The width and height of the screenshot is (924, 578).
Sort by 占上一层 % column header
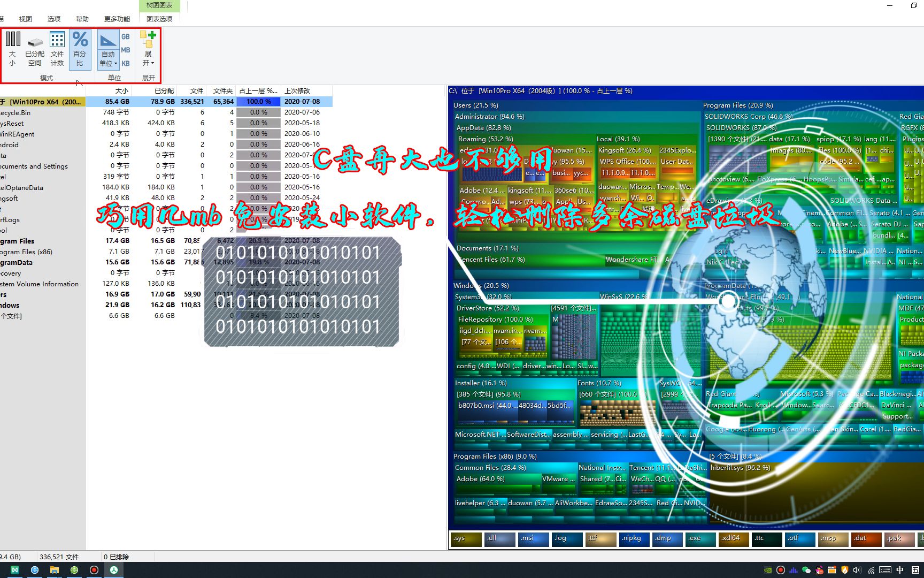click(x=258, y=91)
